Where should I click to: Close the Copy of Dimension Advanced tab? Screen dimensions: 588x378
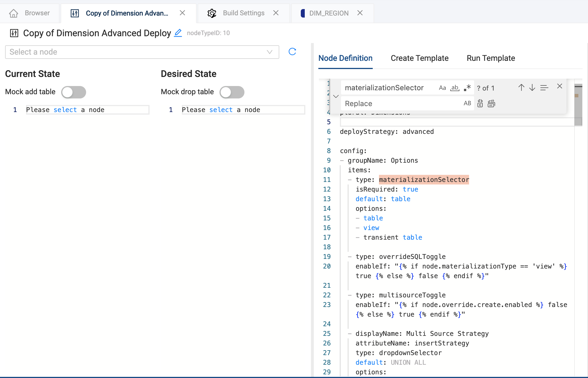[x=182, y=13]
